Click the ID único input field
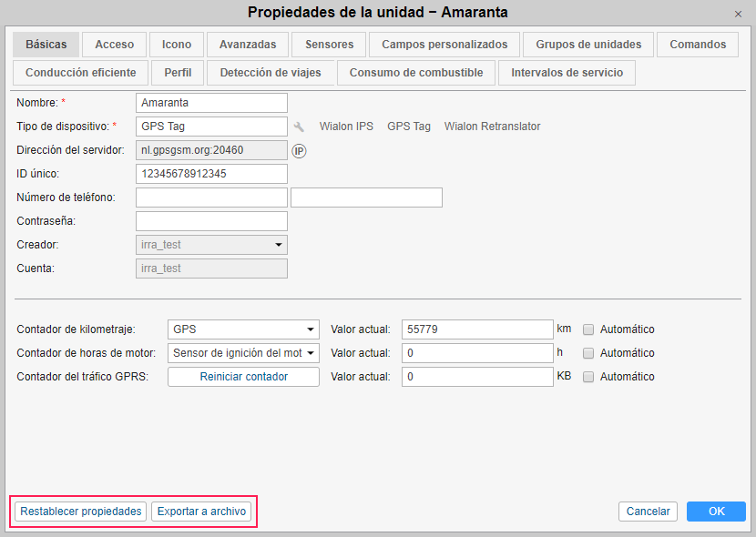Image resolution: width=756 pixels, height=537 pixels. 211,174
